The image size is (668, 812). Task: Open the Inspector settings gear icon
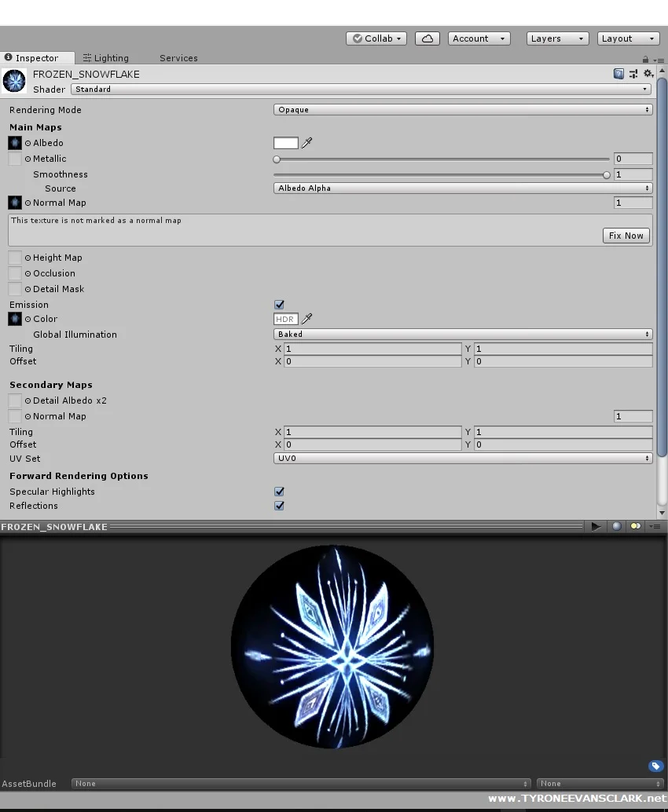point(648,73)
